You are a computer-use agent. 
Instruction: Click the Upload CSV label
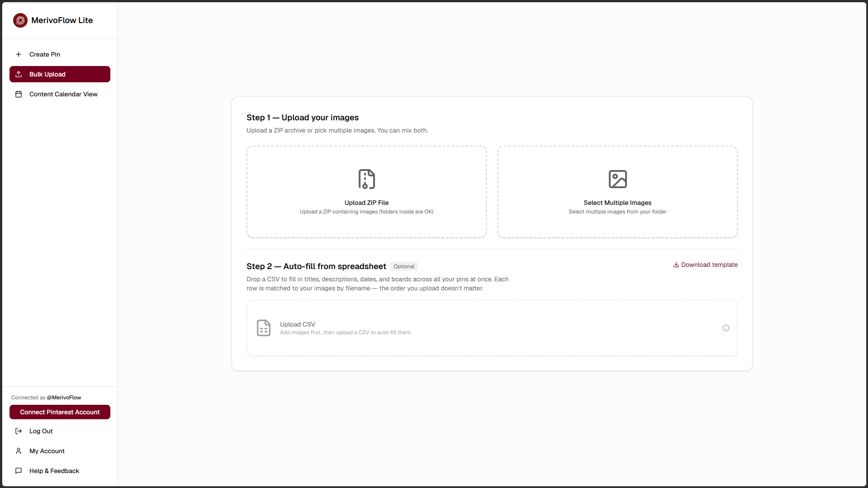click(297, 324)
